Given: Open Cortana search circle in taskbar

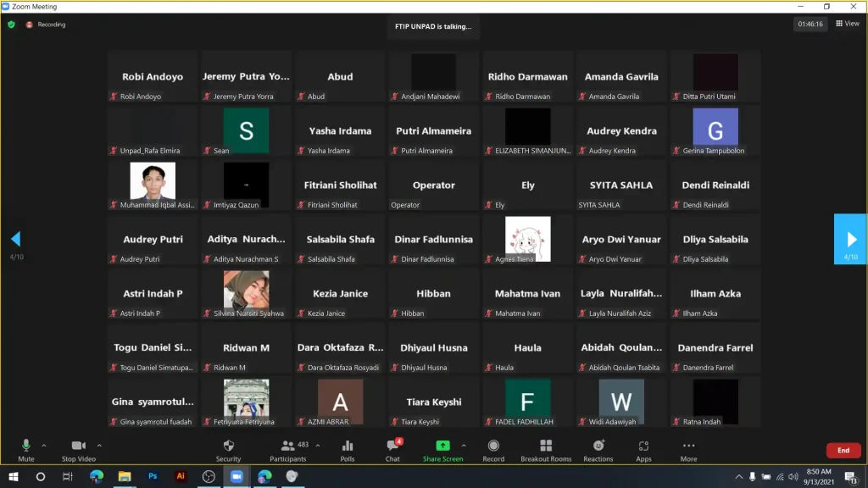Looking at the screenshot, I should (41, 476).
